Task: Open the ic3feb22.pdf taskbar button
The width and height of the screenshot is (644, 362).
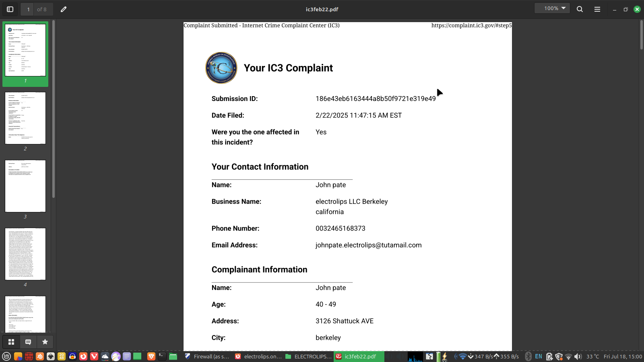Action: coord(359,356)
